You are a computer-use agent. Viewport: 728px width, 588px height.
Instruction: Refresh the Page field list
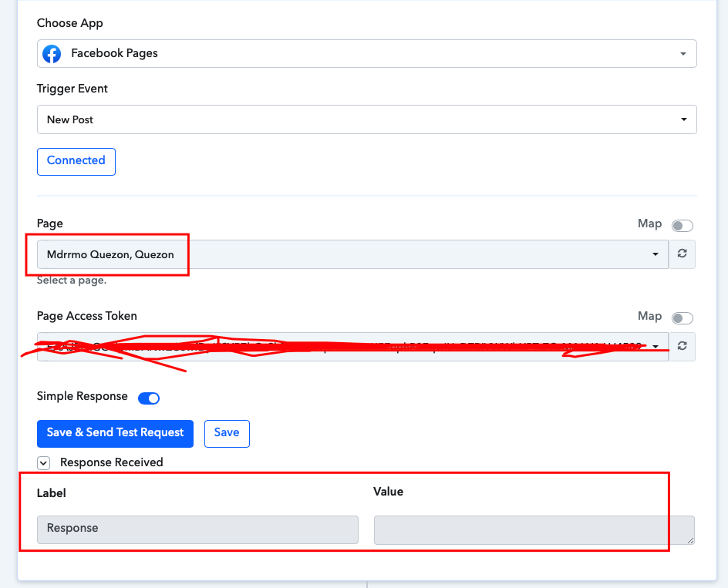pyautogui.click(x=682, y=254)
